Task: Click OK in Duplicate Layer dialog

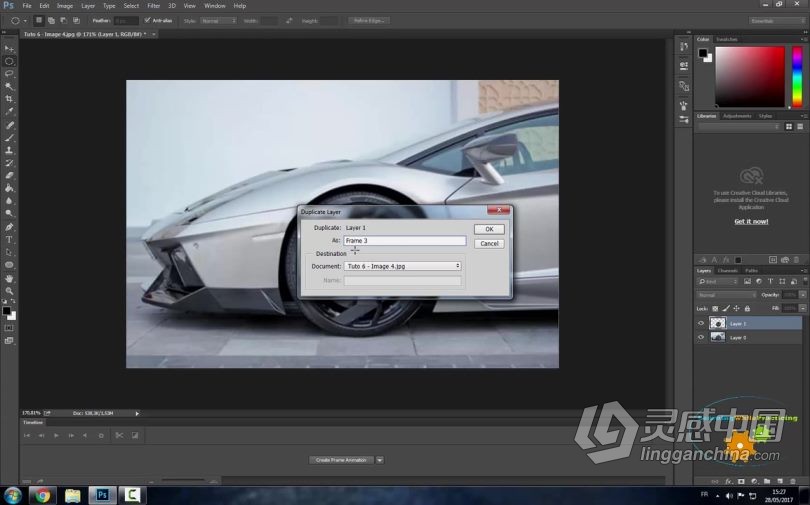Action: 489,229
